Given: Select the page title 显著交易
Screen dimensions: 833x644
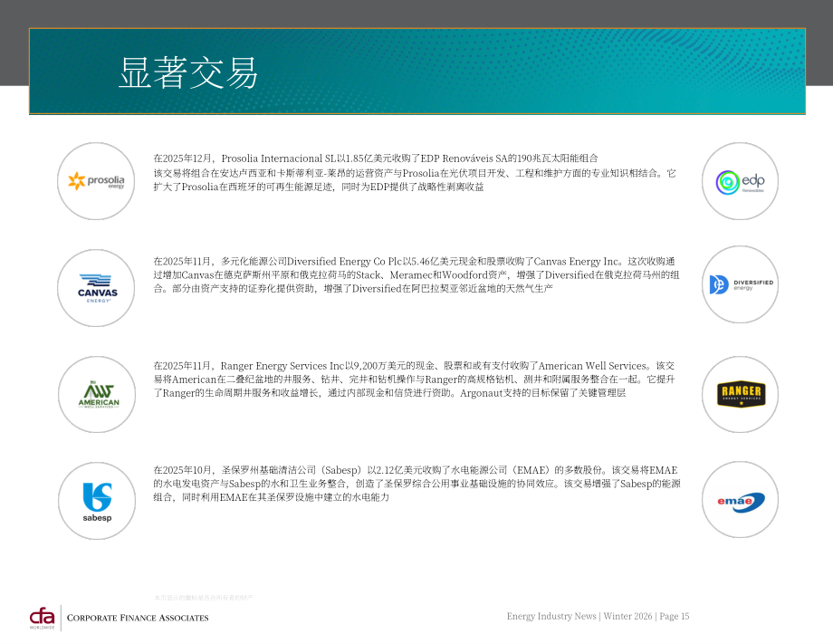Looking at the screenshot, I should tap(188, 72).
